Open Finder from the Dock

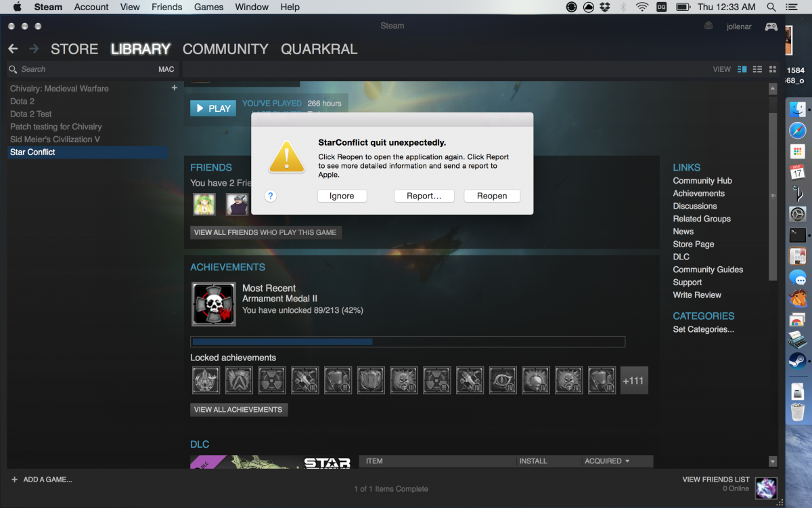(798, 109)
